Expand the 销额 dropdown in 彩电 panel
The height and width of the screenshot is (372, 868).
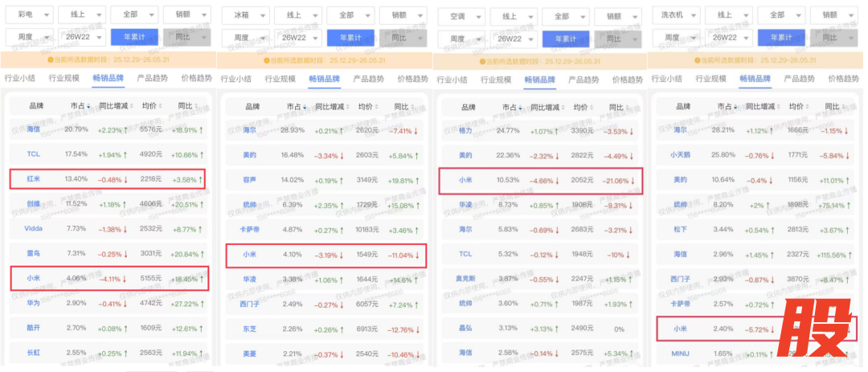[x=187, y=15]
